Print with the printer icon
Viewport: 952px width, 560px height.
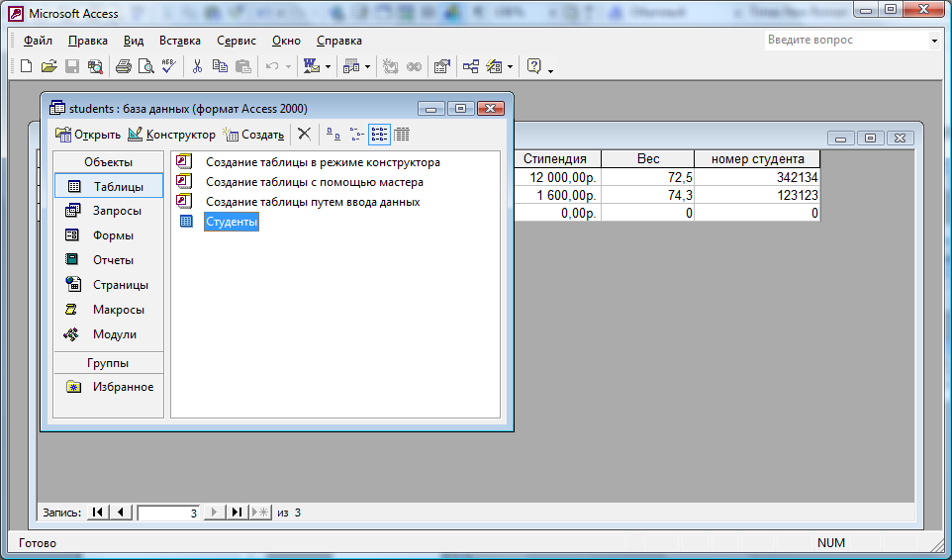pyautogui.click(x=124, y=66)
